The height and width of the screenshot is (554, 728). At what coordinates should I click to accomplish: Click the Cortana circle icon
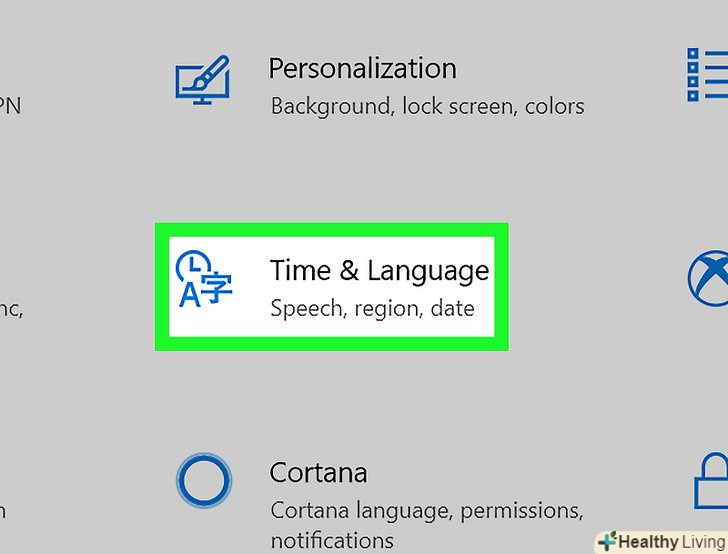203,481
